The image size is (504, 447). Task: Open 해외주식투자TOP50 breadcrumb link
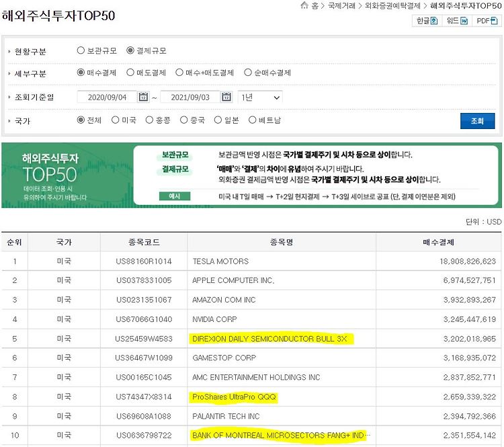pos(466,5)
